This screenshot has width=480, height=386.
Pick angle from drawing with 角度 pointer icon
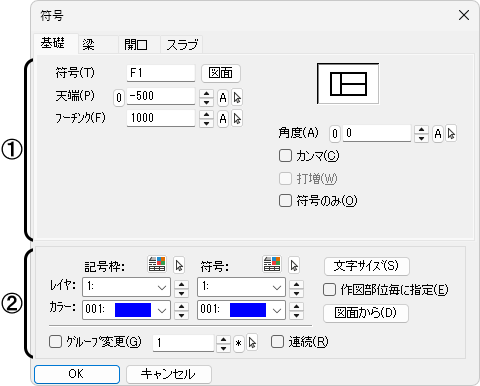[451, 134]
